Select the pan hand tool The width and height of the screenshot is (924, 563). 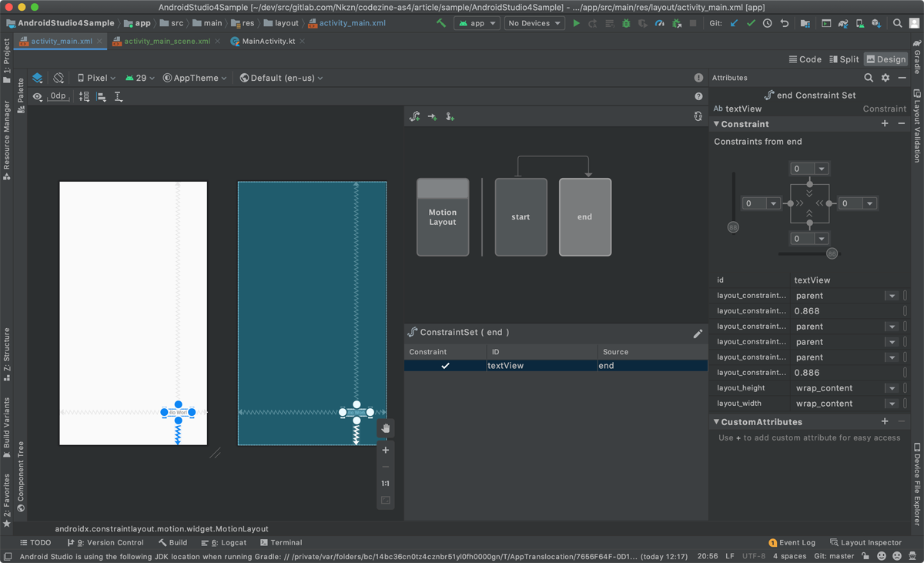386,428
